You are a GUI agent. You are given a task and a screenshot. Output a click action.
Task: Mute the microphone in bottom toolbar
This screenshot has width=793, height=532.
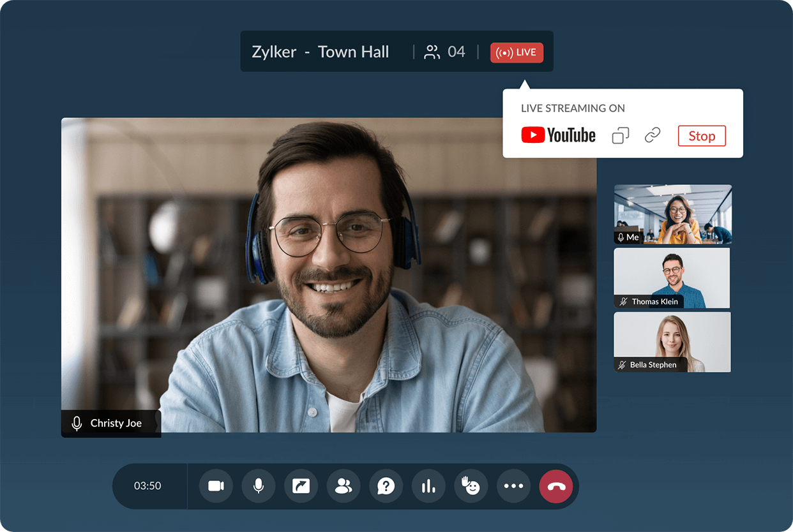(259, 486)
